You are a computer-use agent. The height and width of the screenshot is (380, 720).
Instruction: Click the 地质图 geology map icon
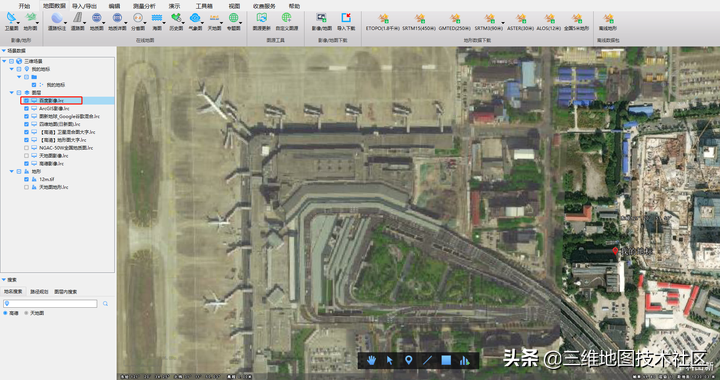click(96, 18)
